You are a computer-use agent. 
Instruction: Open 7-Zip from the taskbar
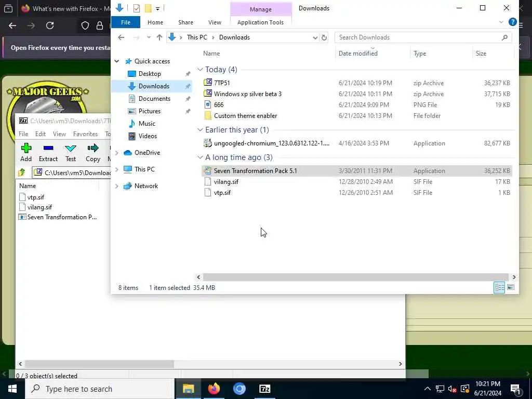coord(264,389)
